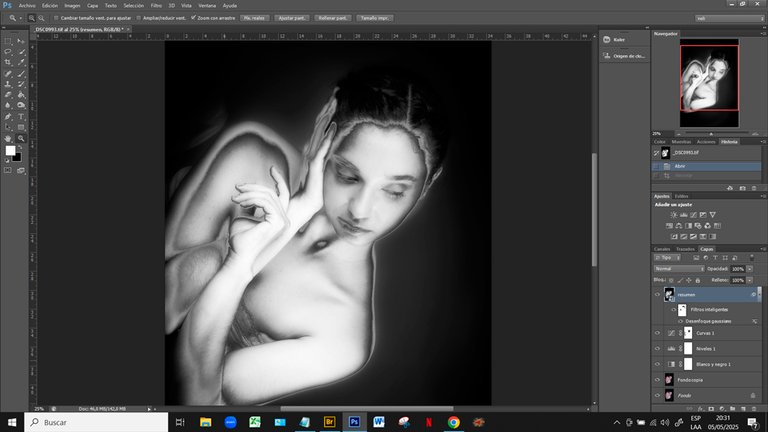This screenshot has width=768, height=432.
Task: Click zoom-out magnifier in options bar
Action: pos(41,18)
